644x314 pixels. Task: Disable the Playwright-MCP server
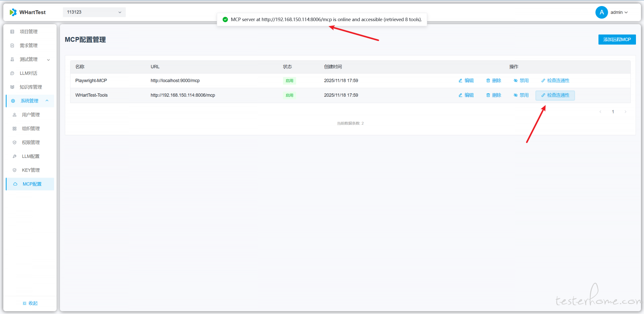click(521, 81)
